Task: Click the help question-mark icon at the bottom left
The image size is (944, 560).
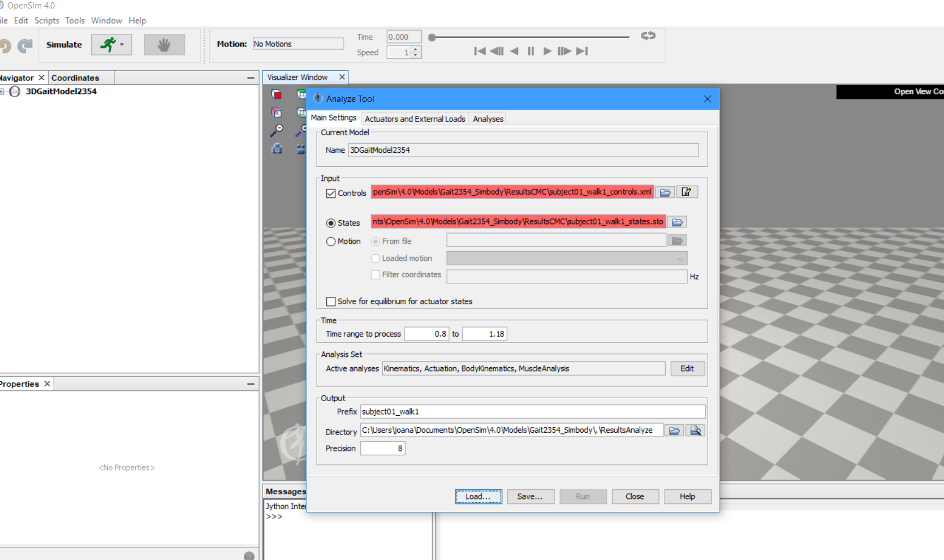Action: tap(249, 555)
